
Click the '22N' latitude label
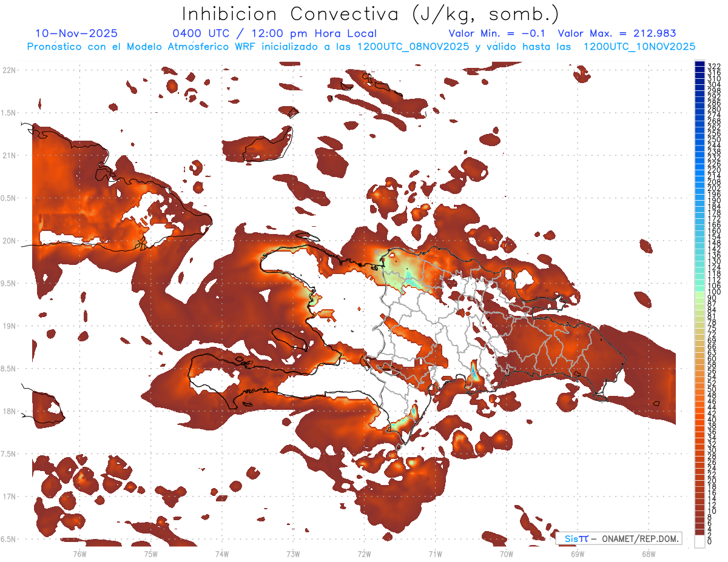(x=8, y=70)
